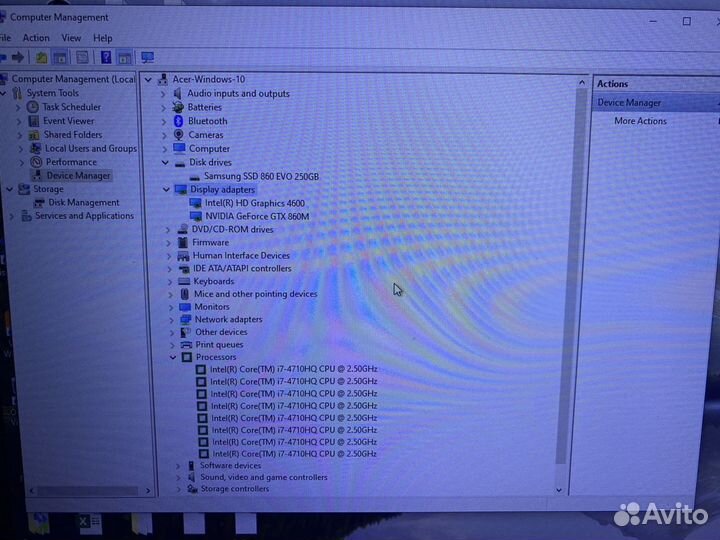Expand the Software devices category
The width and height of the screenshot is (720, 540).
pos(178,466)
